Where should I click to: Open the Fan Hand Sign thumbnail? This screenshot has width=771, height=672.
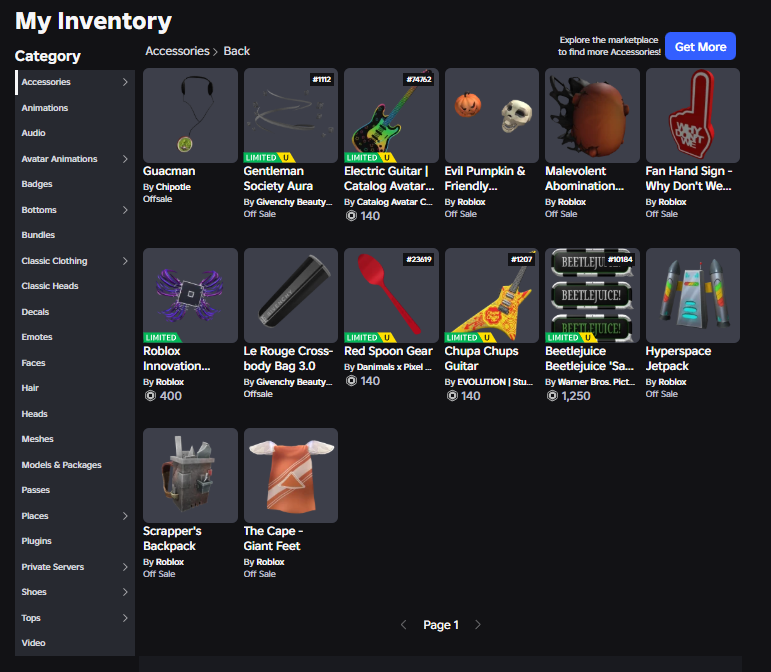pos(693,116)
